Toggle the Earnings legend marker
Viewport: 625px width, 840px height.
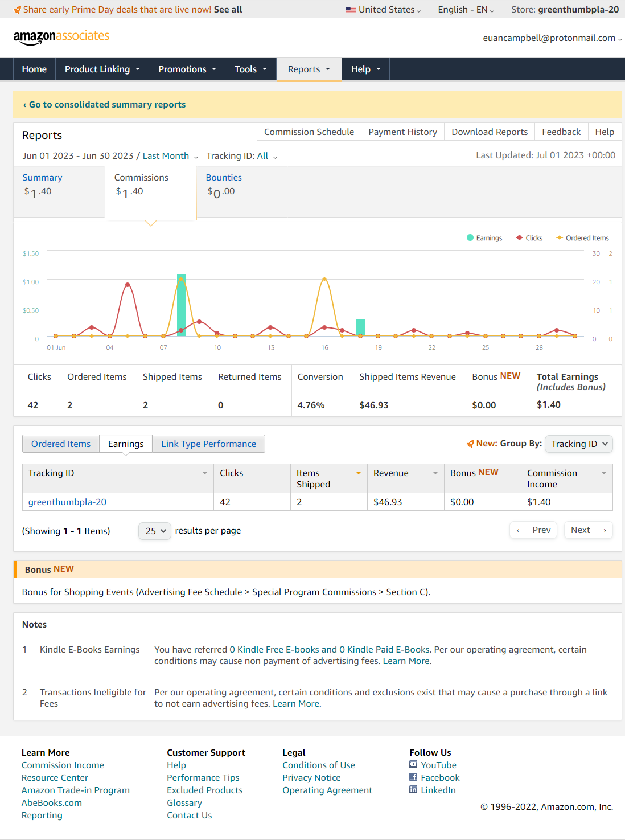click(x=470, y=238)
